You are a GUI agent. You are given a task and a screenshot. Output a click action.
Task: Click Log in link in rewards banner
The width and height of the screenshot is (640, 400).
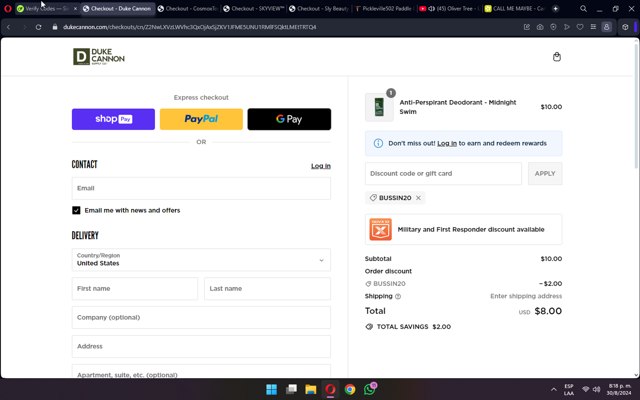click(x=447, y=143)
